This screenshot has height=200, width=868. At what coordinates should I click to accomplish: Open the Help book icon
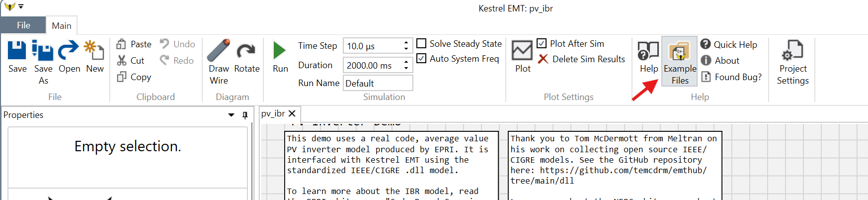pyautogui.click(x=648, y=50)
